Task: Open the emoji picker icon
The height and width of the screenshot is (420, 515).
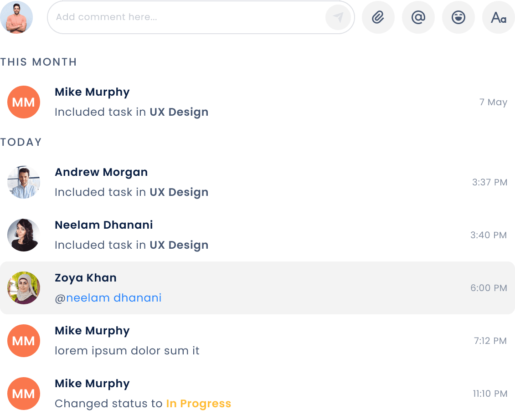Action: pos(458,17)
